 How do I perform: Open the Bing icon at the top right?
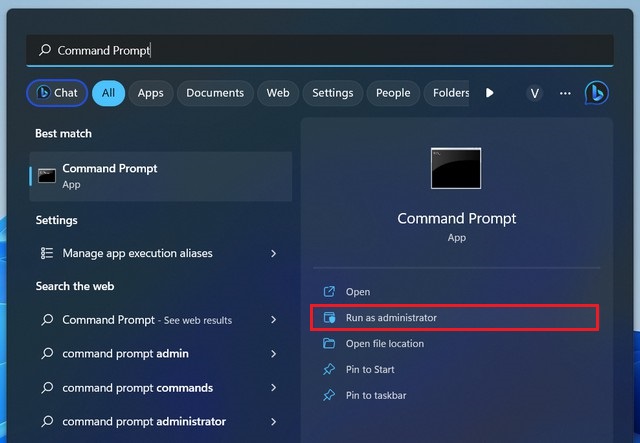596,93
